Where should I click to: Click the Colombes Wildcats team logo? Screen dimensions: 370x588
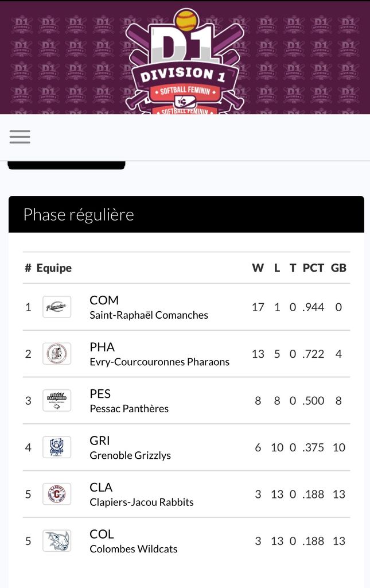[x=57, y=541]
